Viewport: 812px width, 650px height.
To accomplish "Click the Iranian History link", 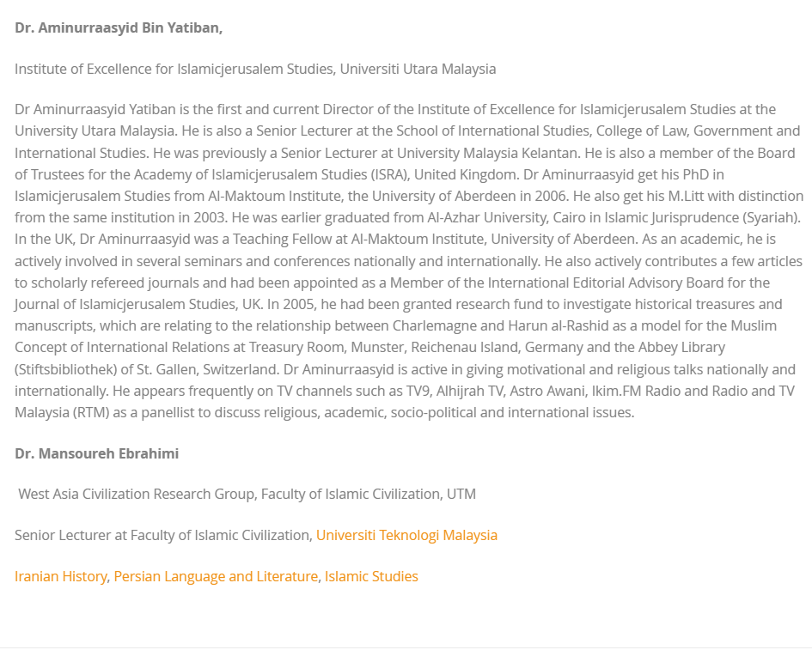I will click(x=60, y=576).
